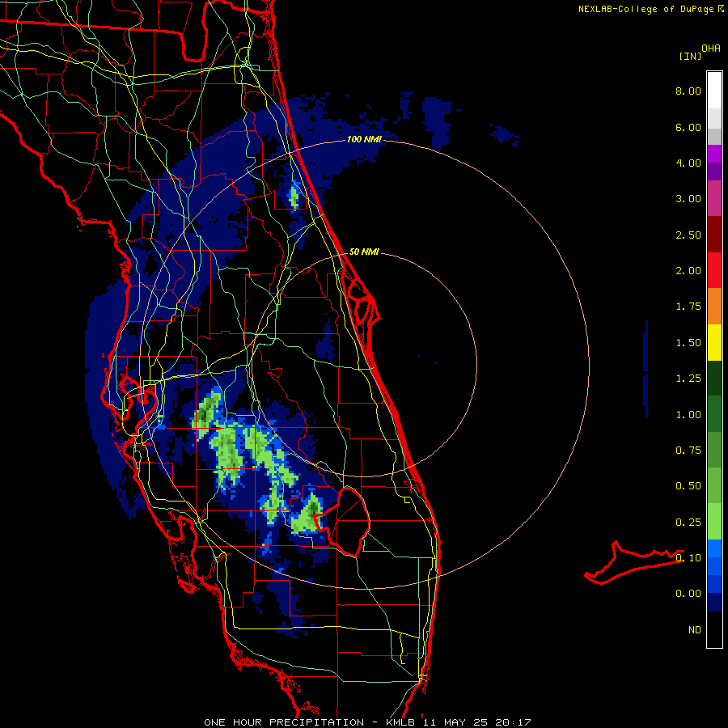The image size is (728, 728).
Task: Pick the white swatch on the color scale
Action: 714,91
